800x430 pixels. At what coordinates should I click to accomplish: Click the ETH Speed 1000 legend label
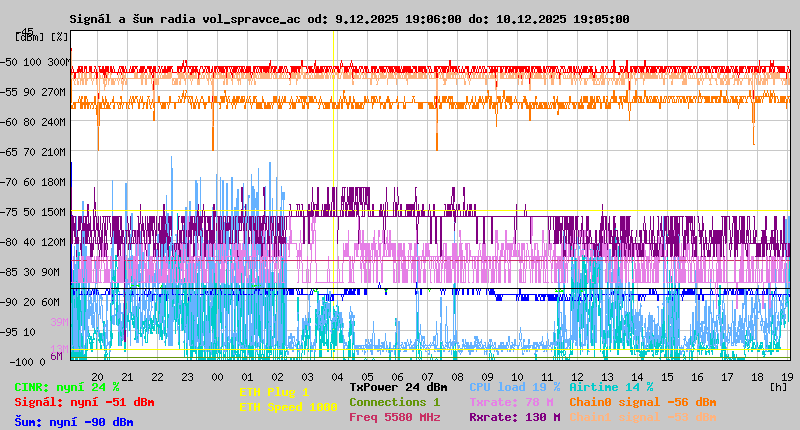click(288, 407)
